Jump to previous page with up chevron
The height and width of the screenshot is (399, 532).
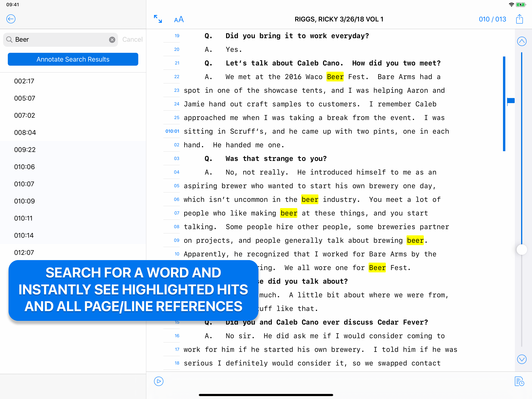521,41
